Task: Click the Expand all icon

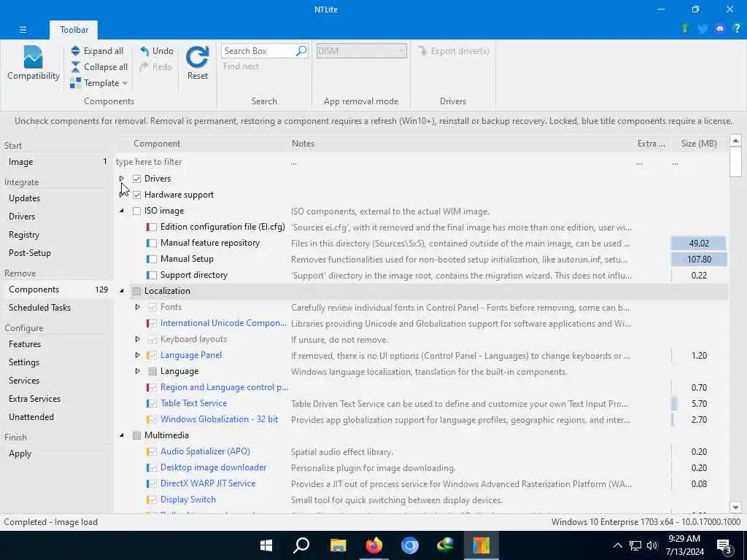Action: [75, 51]
